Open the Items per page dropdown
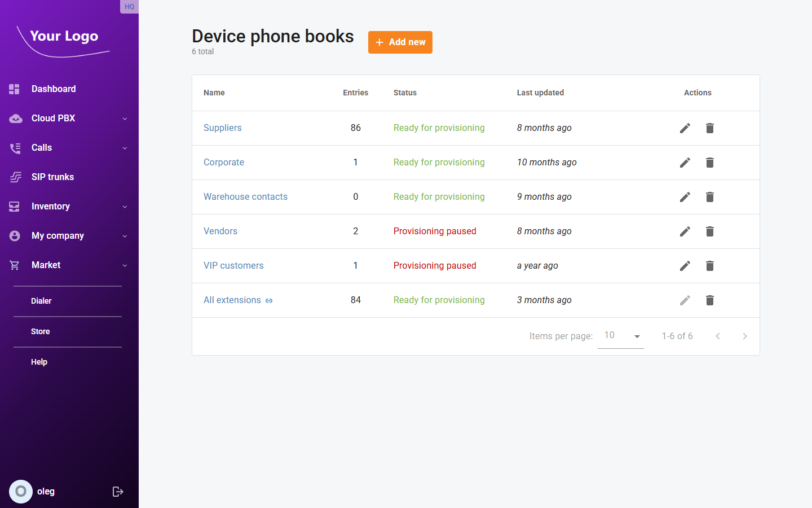Screen dimensions: 812x508 coord(620,335)
